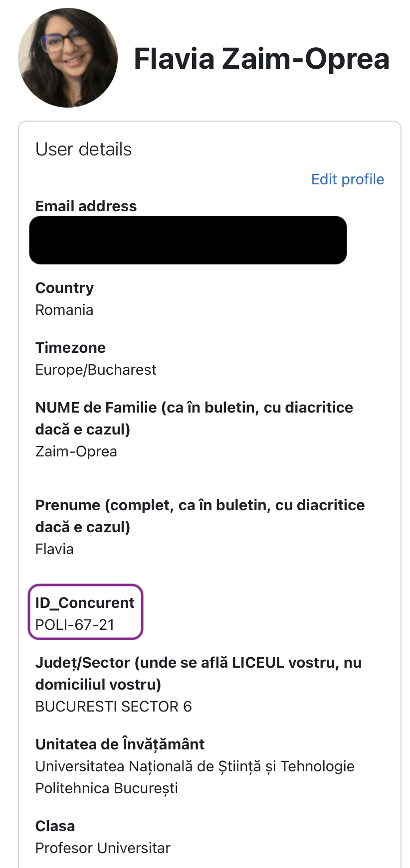
Task: Select the Flavia first name value
Action: coord(54,549)
